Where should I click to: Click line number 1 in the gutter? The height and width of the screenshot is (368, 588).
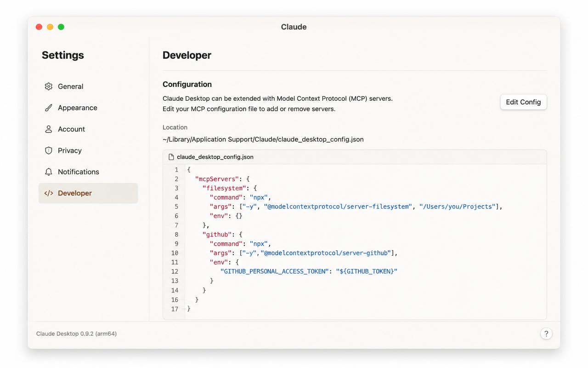click(176, 170)
